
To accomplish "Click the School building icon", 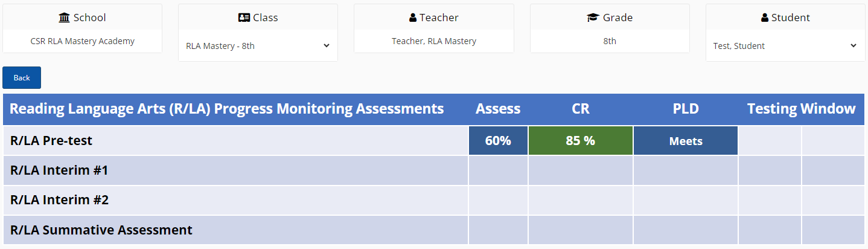I will (65, 18).
